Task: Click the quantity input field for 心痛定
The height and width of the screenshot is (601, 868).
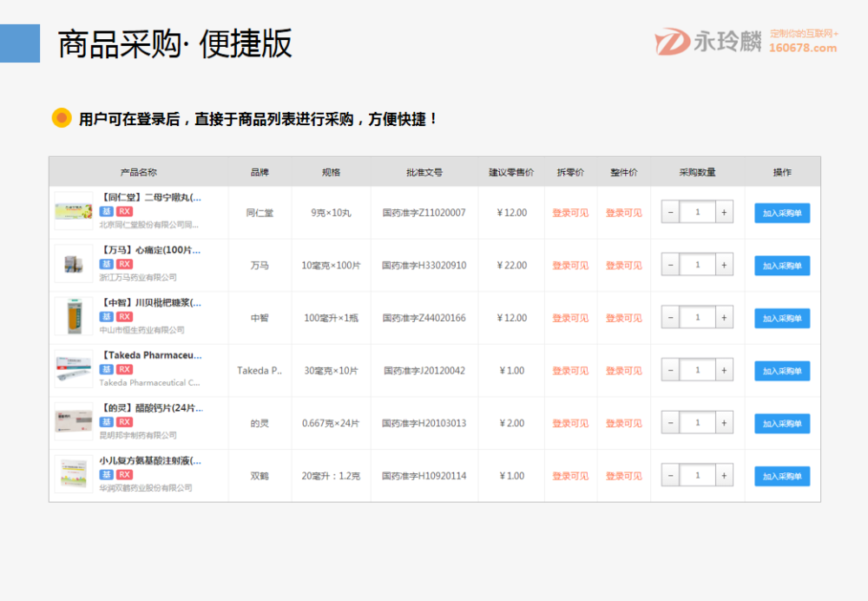Action: 696,264
